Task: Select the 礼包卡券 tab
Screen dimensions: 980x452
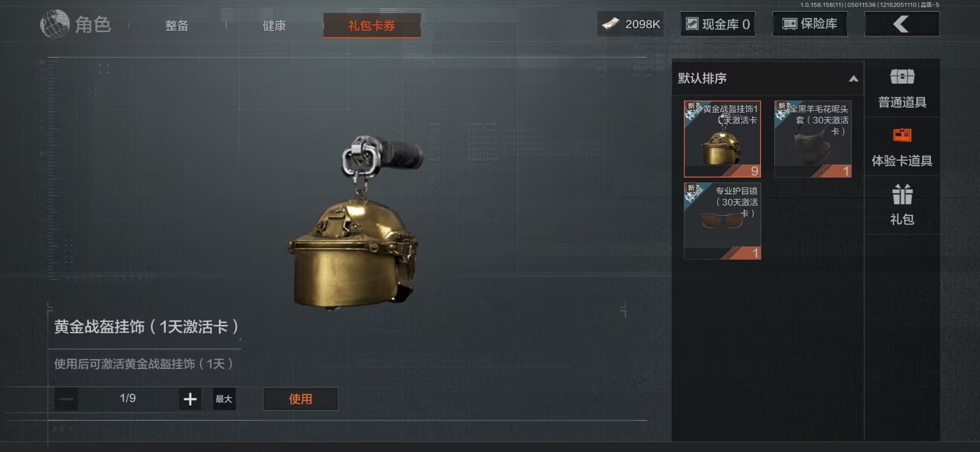Action: coord(372,26)
